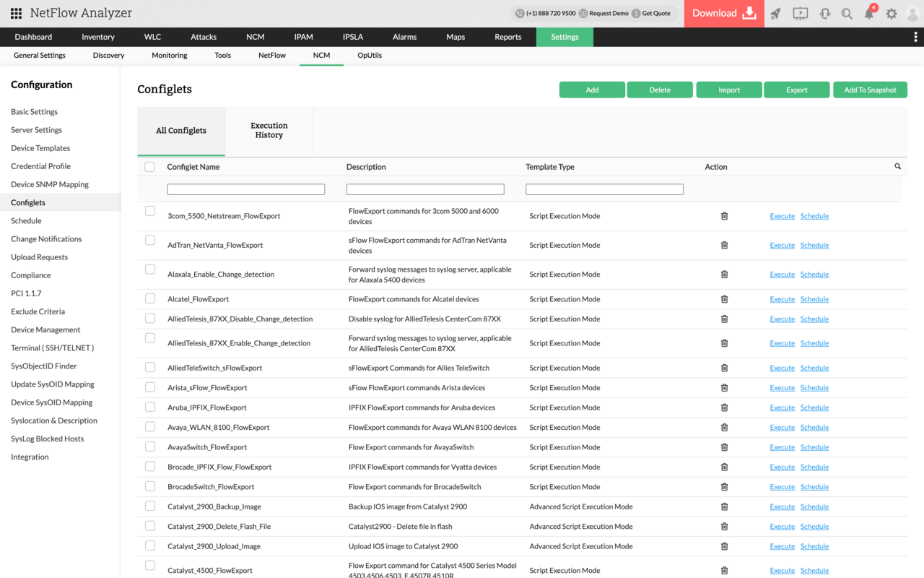The height and width of the screenshot is (578, 924).
Task: Schedule the Arista_sFlow_FlowExport configlet
Action: [x=814, y=388]
